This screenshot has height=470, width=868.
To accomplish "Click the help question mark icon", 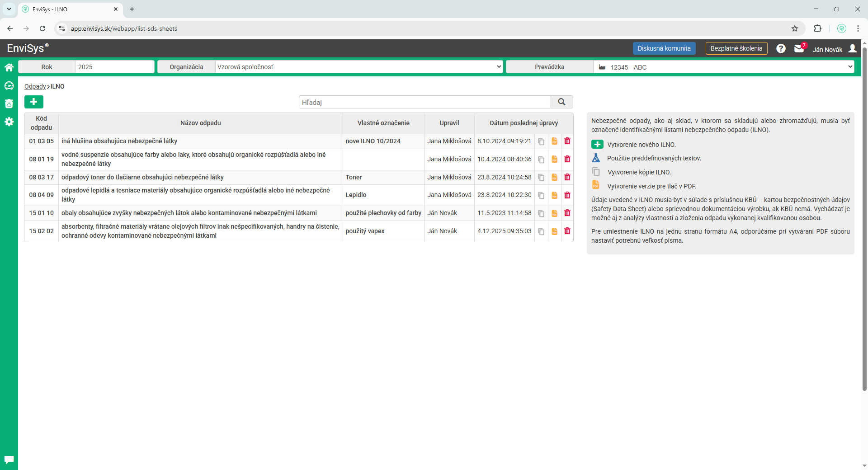I will click(x=781, y=48).
